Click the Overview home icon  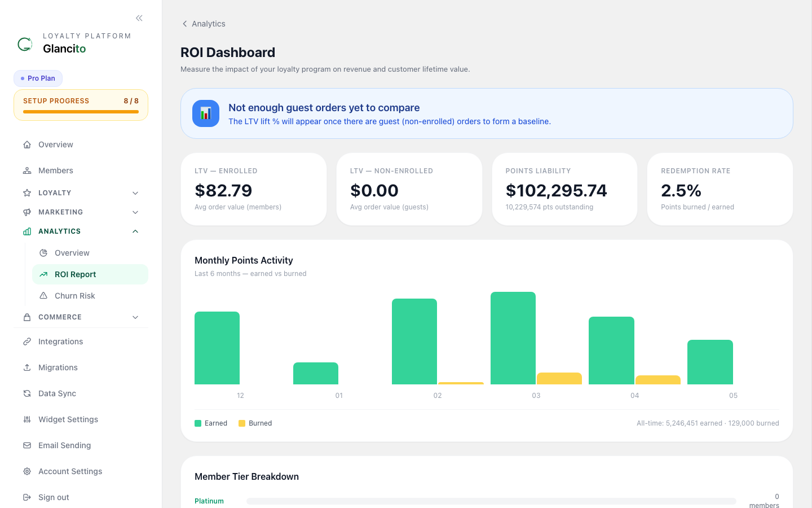point(27,144)
